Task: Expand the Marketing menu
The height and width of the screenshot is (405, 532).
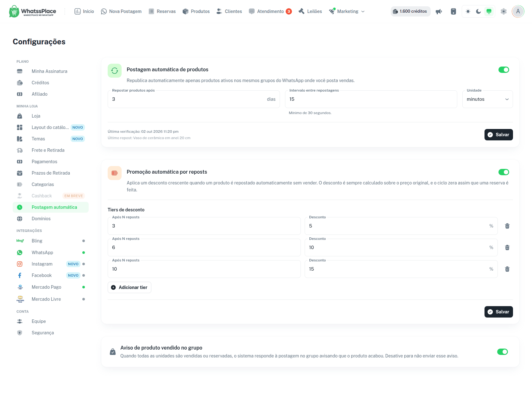Action: pos(347,11)
